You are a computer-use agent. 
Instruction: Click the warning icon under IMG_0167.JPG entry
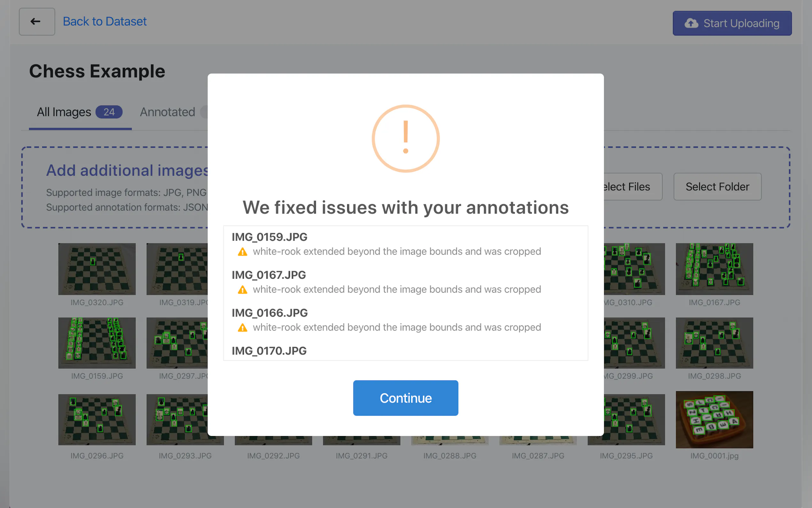click(x=242, y=290)
